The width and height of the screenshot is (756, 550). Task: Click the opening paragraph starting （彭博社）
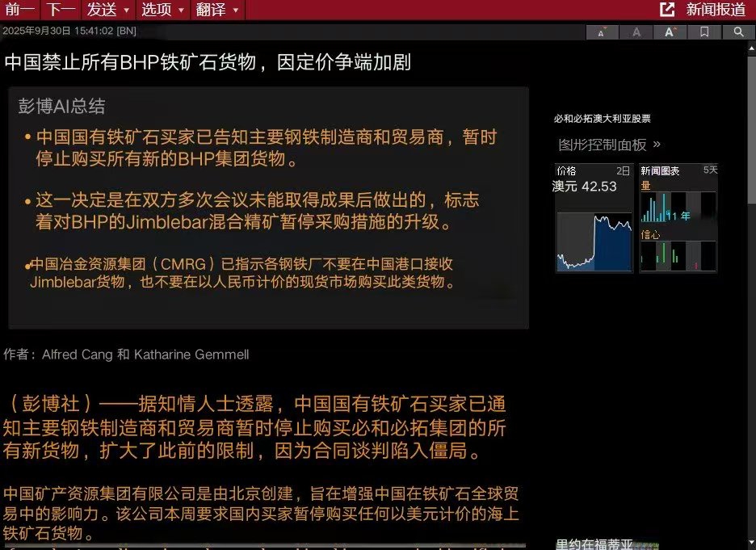pos(254,427)
